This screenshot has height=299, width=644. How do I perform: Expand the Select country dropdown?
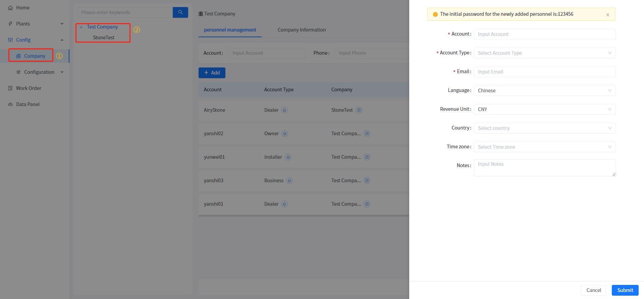pos(544,128)
